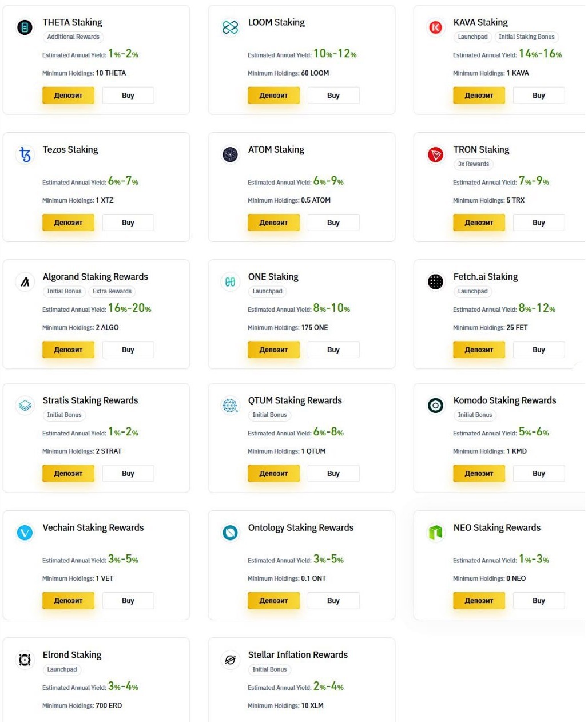Image resolution: width=588 pixels, height=722 pixels.
Task: Click the TRON red coin icon
Action: 435,154
